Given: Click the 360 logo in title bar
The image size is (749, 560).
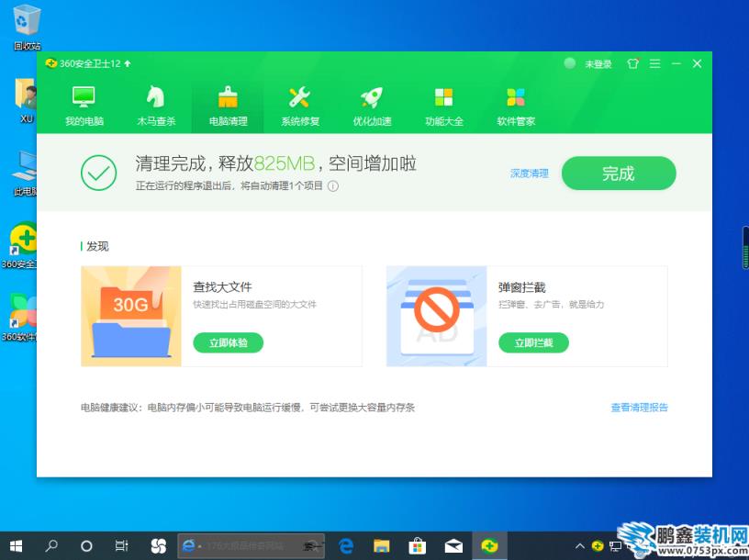Looking at the screenshot, I should (x=51, y=63).
